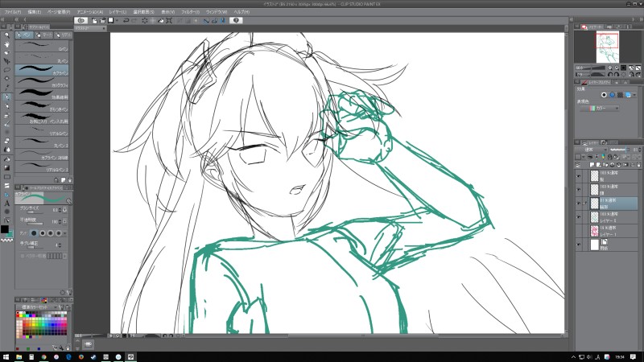Click the Undo arrow in command bar

point(126,20)
